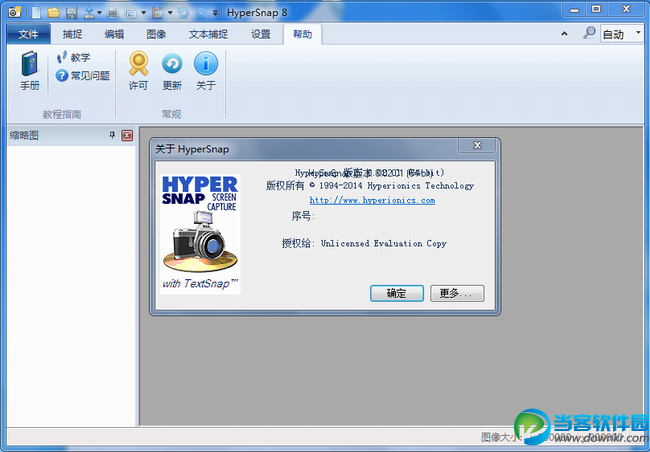Image resolution: width=650 pixels, height=452 pixels.
Task: Click the HyperSnap camera app icon
Action: [15, 12]
